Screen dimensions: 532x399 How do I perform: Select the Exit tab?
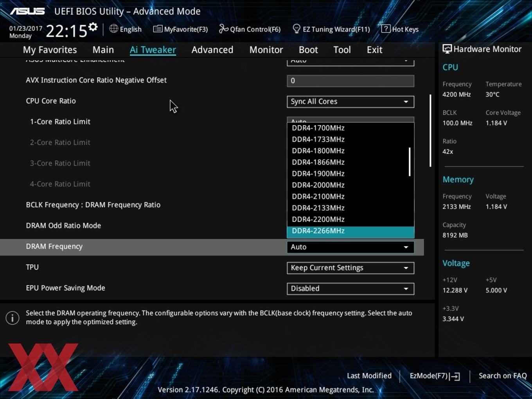click(374, 50)
